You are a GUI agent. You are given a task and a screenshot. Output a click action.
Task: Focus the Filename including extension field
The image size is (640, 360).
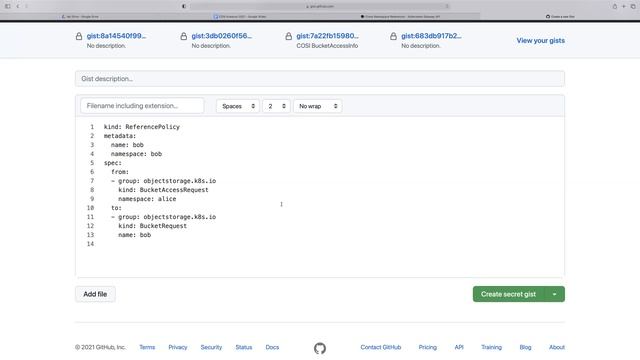(x=142, y=106)
